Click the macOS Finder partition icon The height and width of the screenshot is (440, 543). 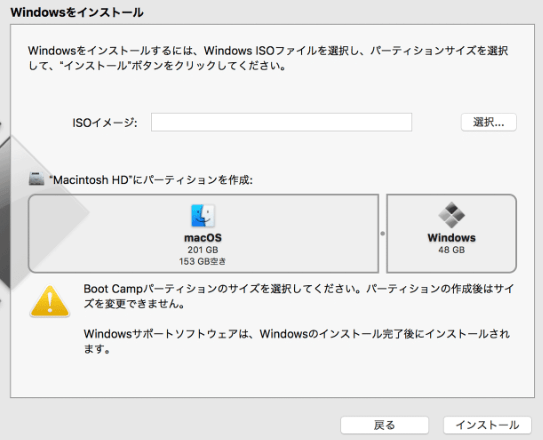pyautogui.click(x=203, y=216)
